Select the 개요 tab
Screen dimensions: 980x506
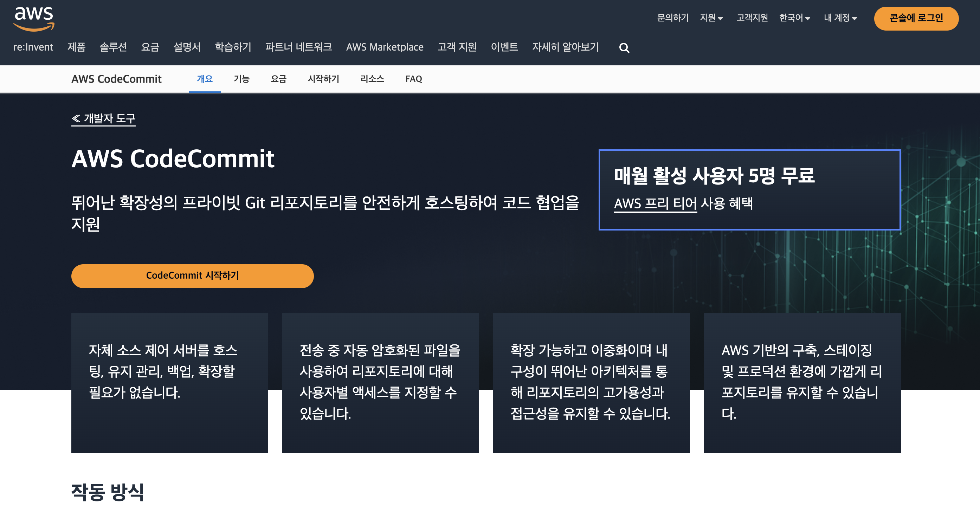tap(205, 79)
